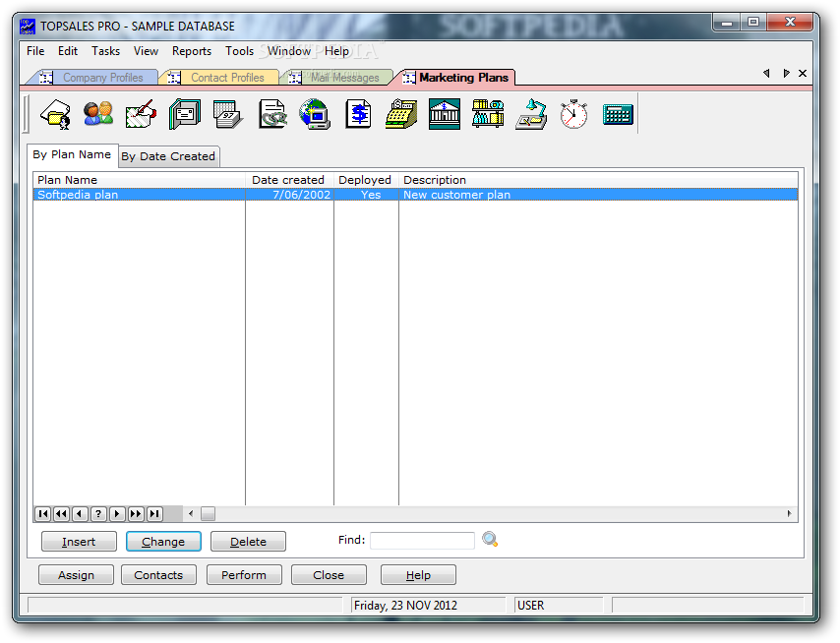Click the bottom Help button

click(418, 575)
